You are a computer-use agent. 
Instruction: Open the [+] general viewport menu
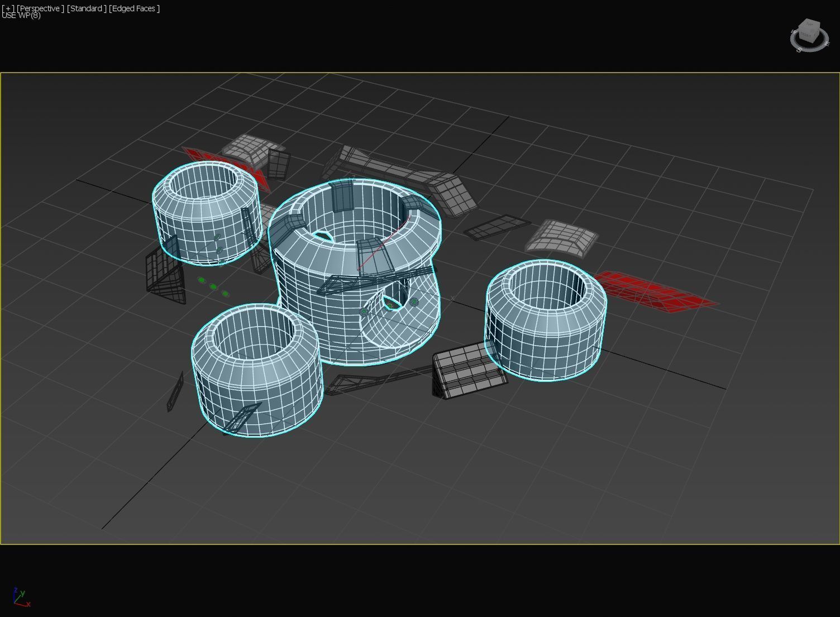(8, 8)
